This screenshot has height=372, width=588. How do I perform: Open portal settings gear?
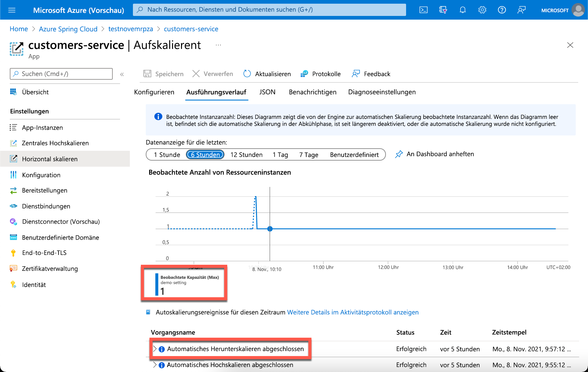482,10
